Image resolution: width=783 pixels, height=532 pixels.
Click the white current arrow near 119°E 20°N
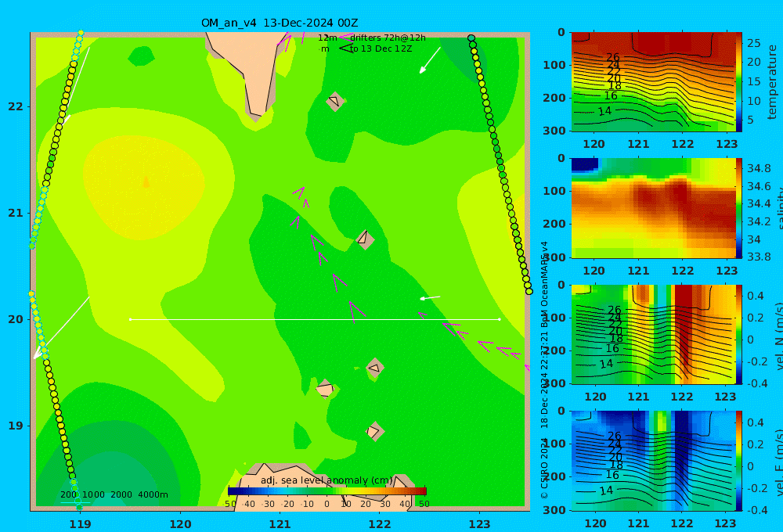pos(60,328)
